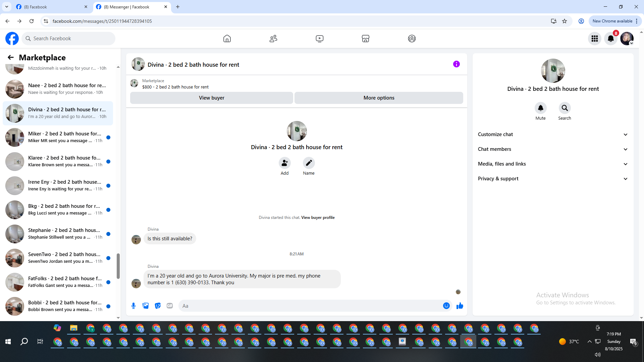Screen dimensions: 644x362
Task: Open the GIF picker
Action: (x=170, y=306)
